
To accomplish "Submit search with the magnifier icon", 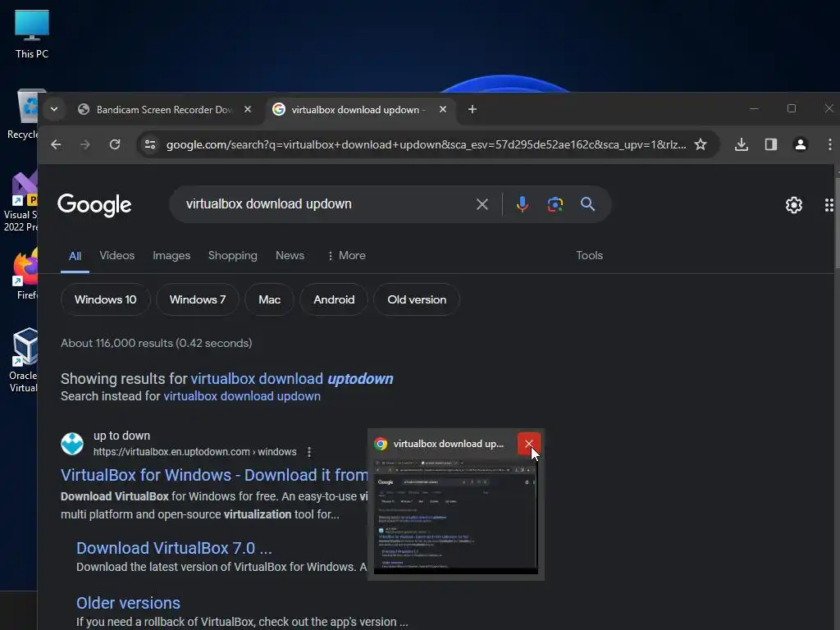I will 587,204.
